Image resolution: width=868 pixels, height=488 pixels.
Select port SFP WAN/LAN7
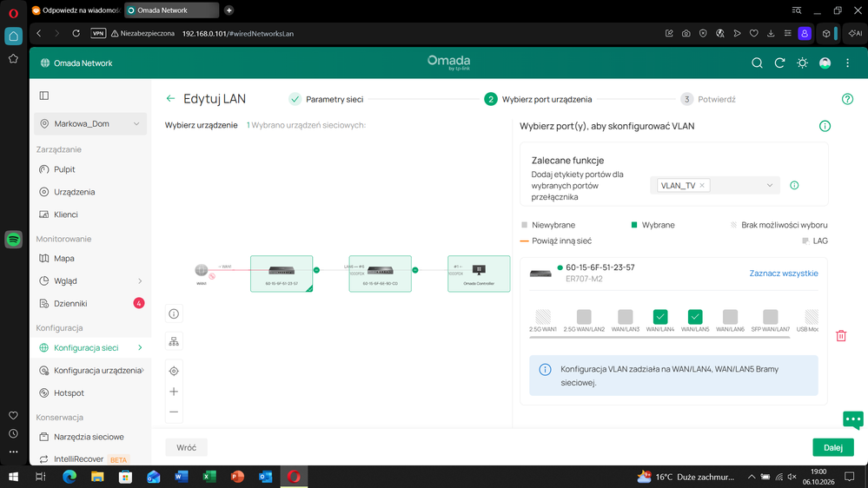(x=771, y=316)
